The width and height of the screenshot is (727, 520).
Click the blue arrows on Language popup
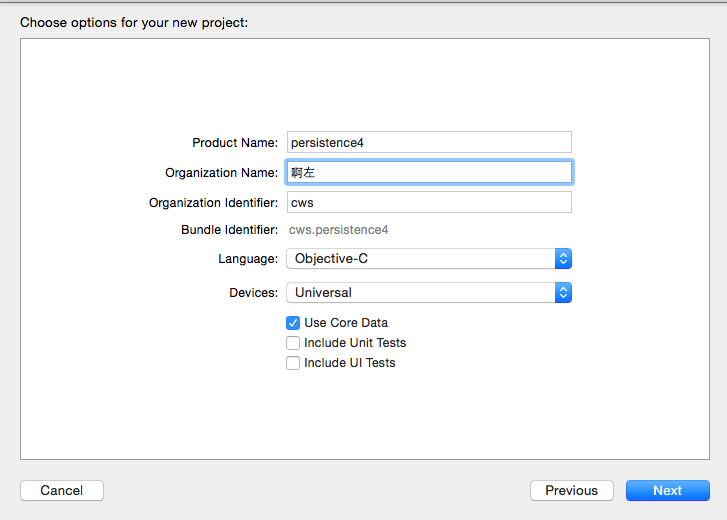tap(563, 259)
